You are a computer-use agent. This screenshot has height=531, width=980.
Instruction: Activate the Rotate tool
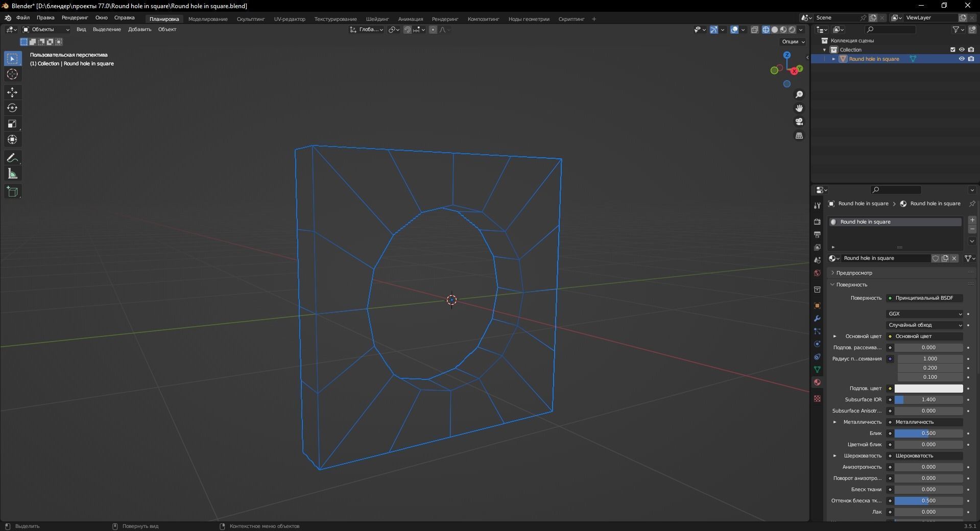12,108
